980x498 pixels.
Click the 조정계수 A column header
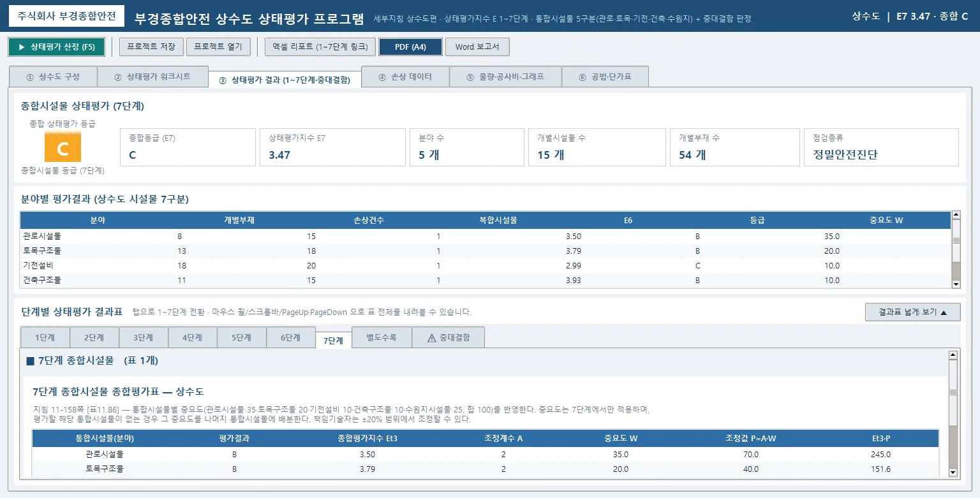[503, 438]
